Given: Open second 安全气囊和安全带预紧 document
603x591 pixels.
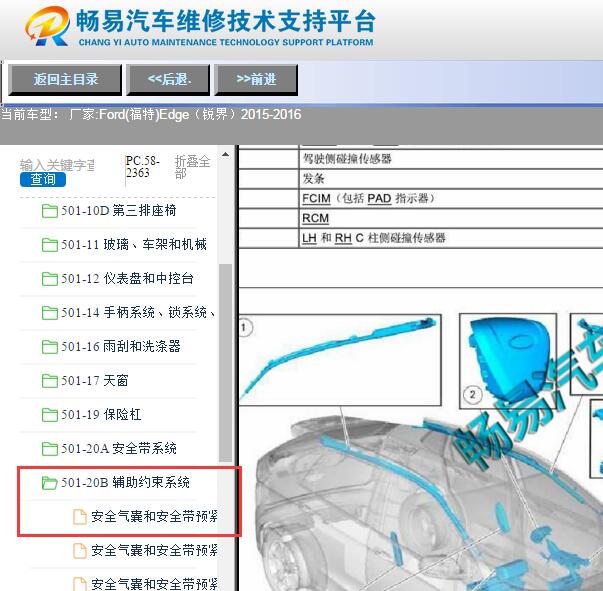Looking at the screenshot, I should coord(154,551).
